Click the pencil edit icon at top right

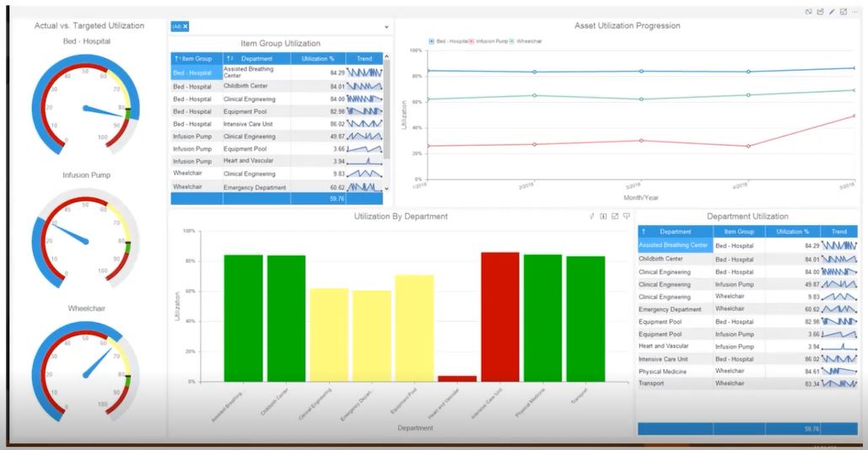[x=832, y=12]
